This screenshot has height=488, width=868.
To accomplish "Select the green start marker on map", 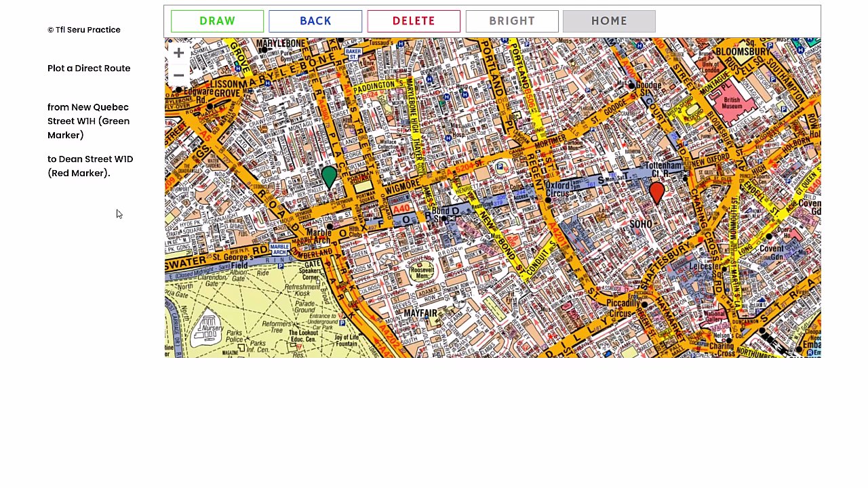I will tap(329, 178).
